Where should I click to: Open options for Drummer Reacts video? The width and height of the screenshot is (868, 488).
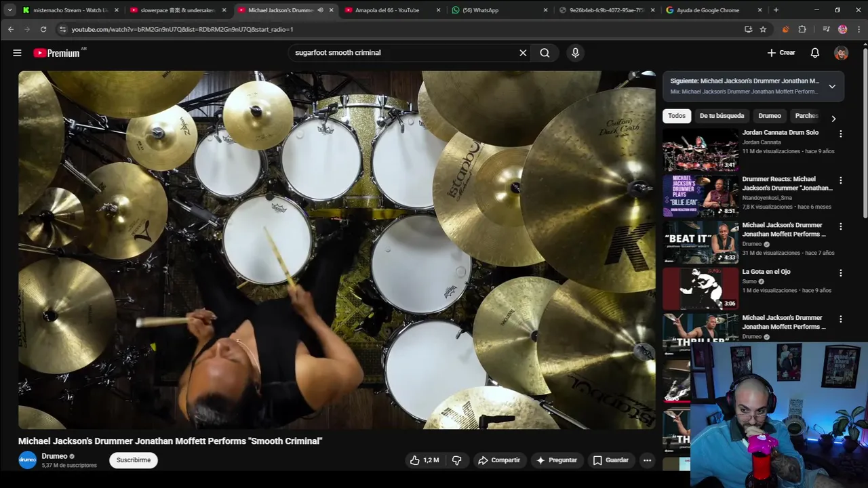(x=840, y=180)
